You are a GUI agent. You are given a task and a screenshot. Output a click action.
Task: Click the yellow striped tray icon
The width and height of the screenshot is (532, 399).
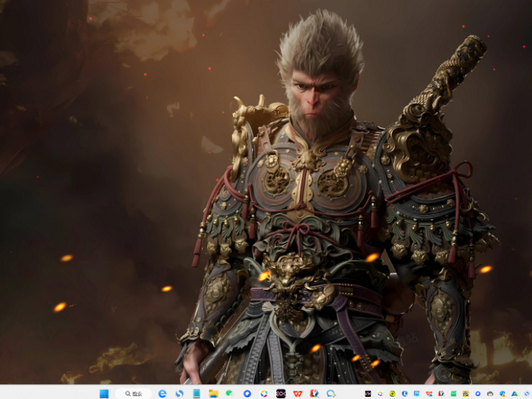click(x=466, y=393)
